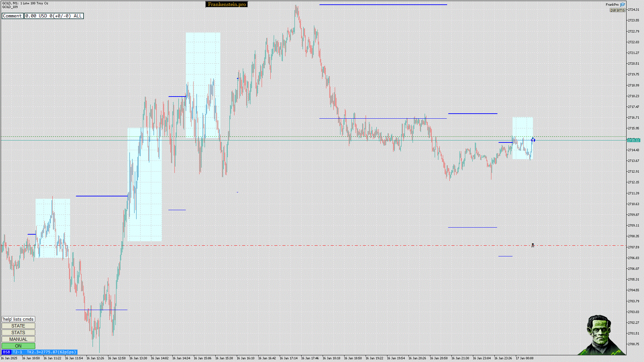Click the Frankenstein.pro banner link
Viewport: 644px width, 362px height.
[x=227, y=4]
